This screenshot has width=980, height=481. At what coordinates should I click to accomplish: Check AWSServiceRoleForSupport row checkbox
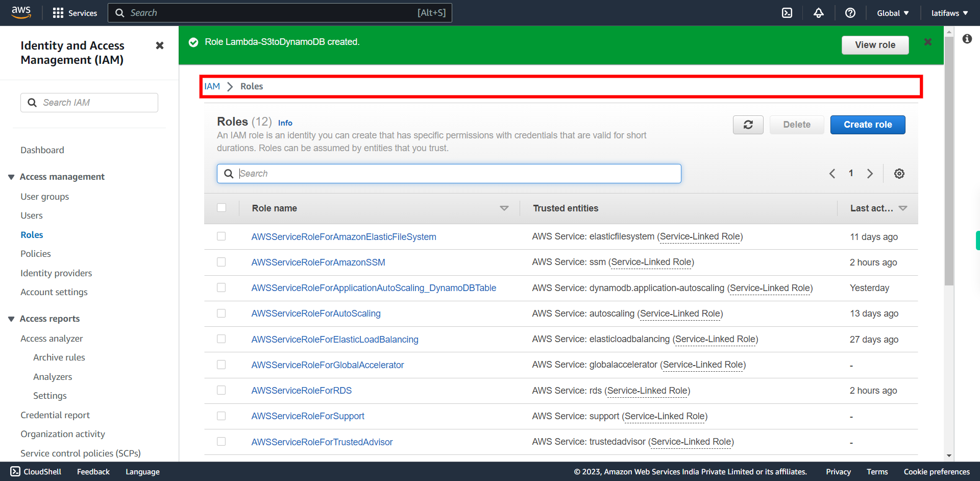pos(222,416)
